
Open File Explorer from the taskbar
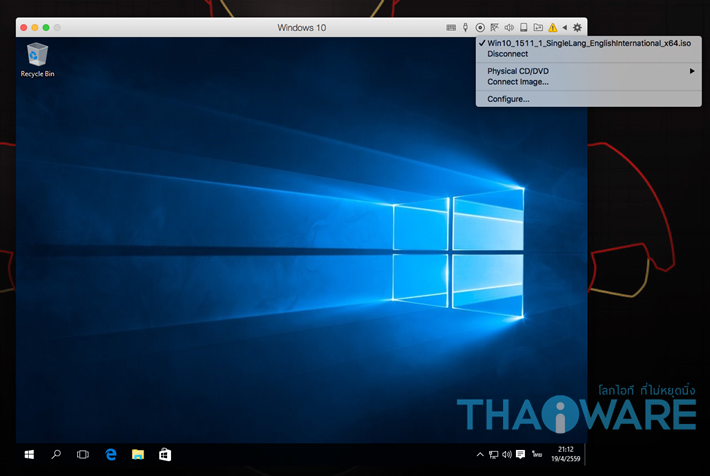[x=138, y=454]
